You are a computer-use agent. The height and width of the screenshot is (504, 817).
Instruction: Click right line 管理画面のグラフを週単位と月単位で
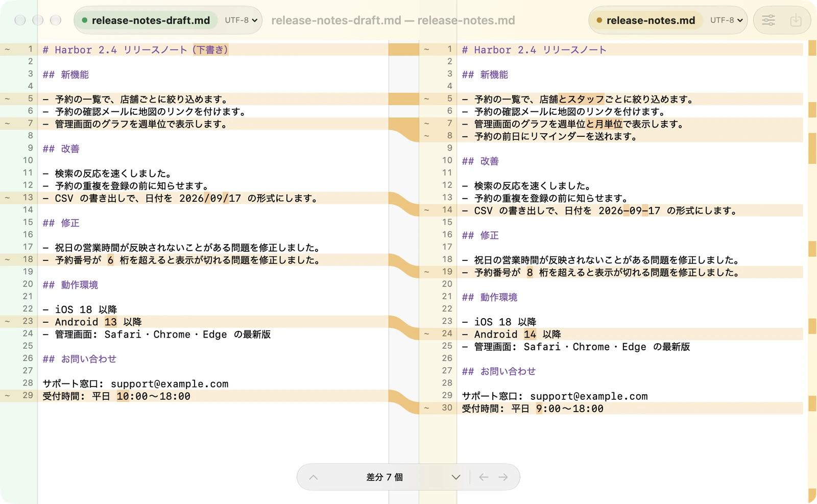573,124
